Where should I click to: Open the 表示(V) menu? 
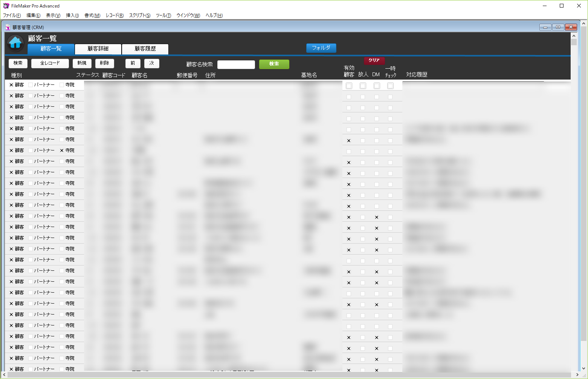[x=53, y=15]
